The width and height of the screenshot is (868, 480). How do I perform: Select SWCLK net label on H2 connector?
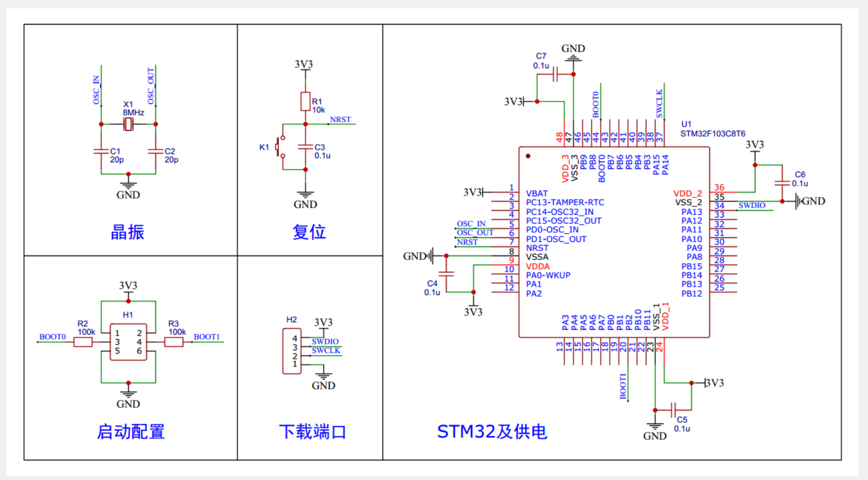(326, 351)
